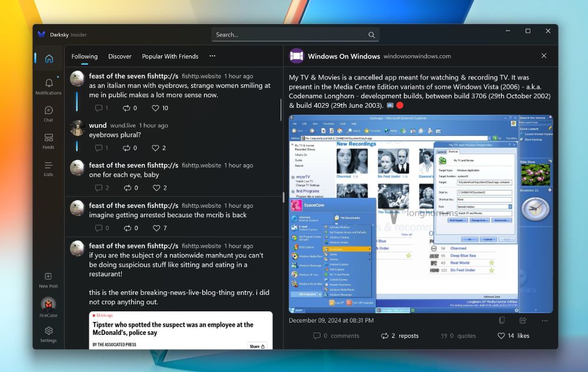
Task: Switch to the Following tab
Action: coord(84,57)
